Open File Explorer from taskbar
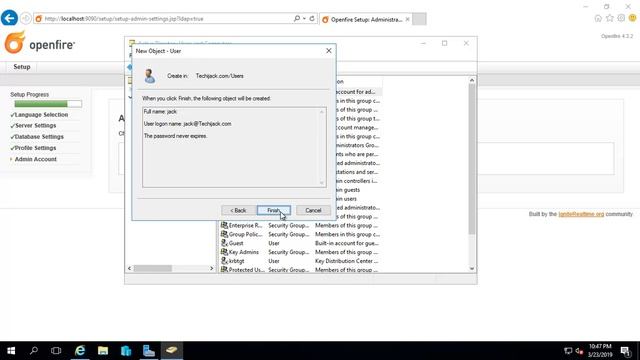 click(103, 351)
